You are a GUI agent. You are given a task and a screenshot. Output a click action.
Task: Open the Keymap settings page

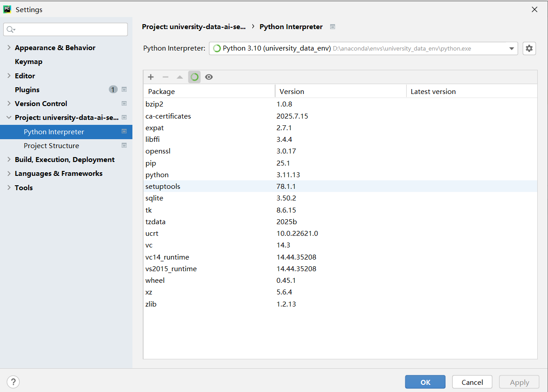(29, 61)
